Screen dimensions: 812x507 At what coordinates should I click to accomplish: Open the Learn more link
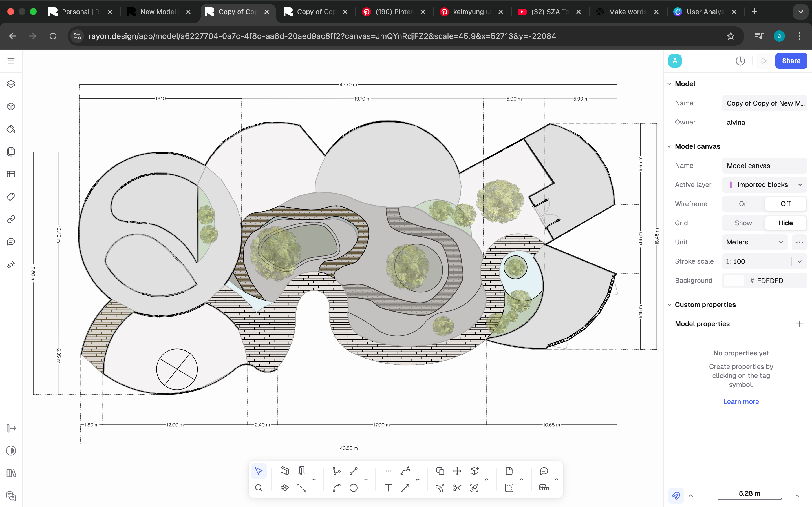[x=741, y=401]
